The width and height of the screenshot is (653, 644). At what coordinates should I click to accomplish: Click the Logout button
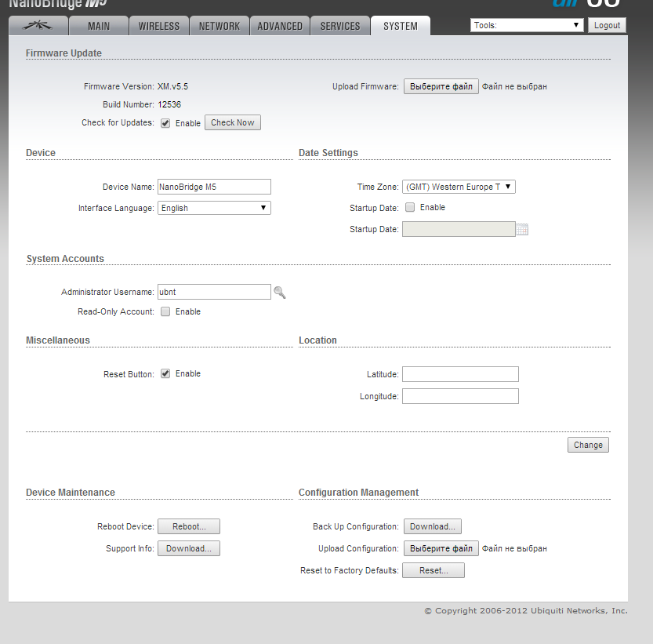pos(607,25)
